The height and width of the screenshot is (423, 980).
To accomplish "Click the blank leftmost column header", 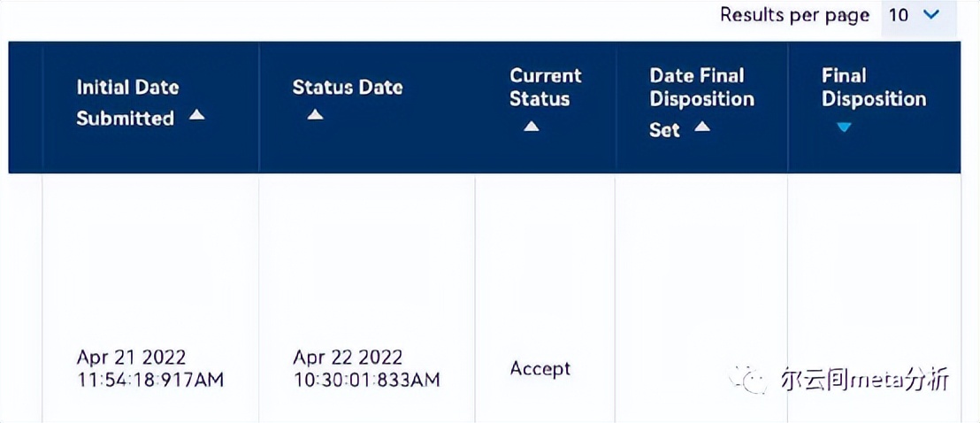I will click(x=25, y=106).
